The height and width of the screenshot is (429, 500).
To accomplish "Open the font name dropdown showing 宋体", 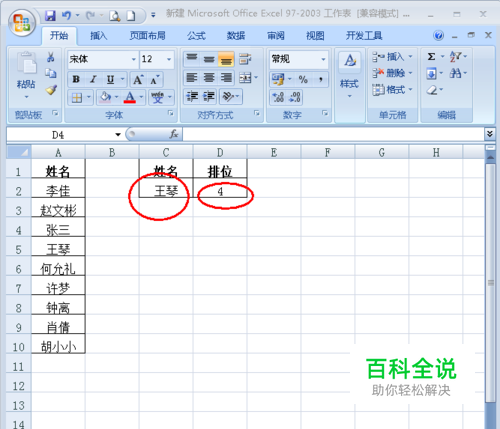I will (x=133, y=60).
